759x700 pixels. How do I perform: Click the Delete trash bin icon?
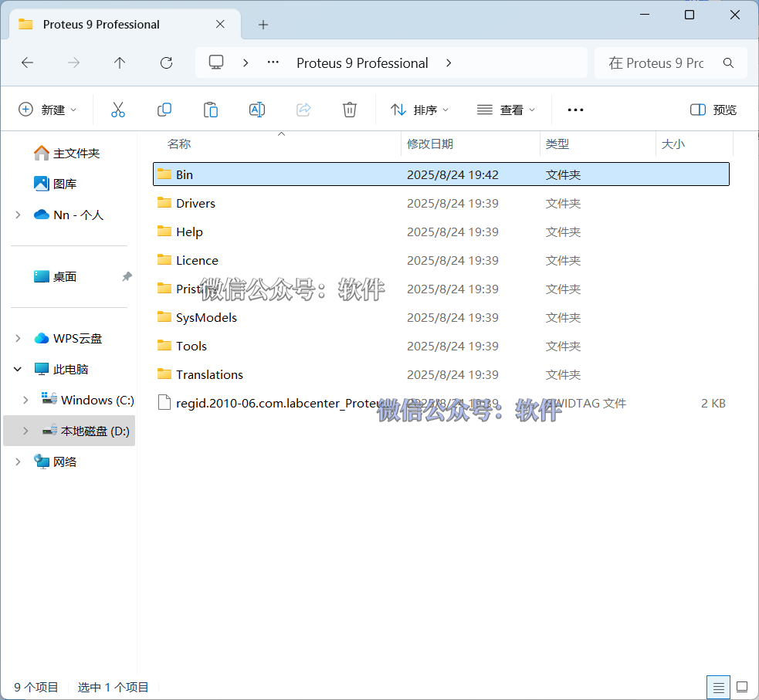pos(350,110)
